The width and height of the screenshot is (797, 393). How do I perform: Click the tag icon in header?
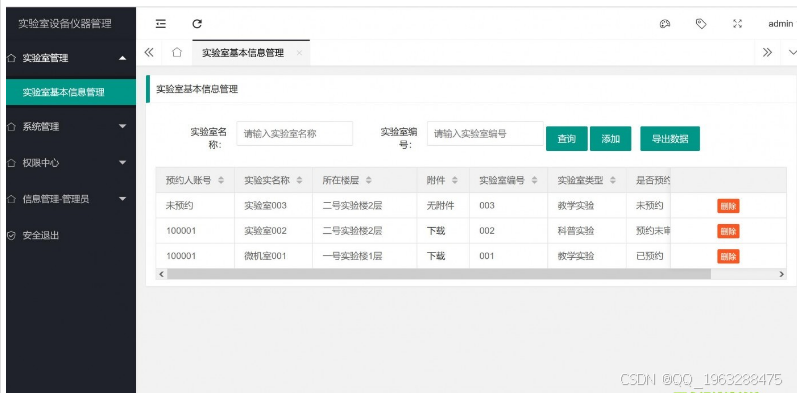pos(701,23)
